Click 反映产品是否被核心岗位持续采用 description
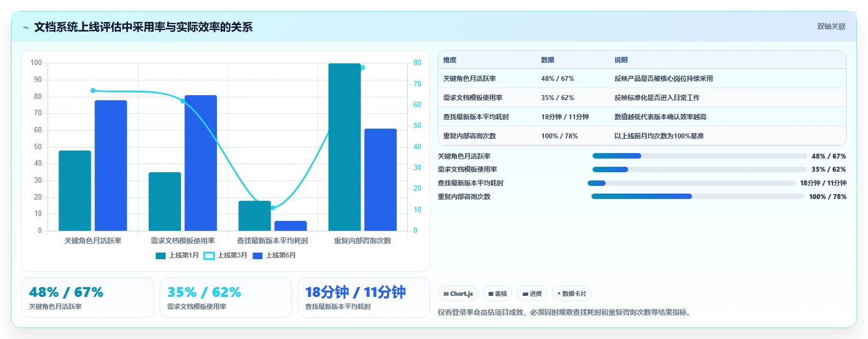The height and width of the screenshot is (339, 868). point(664,79)
